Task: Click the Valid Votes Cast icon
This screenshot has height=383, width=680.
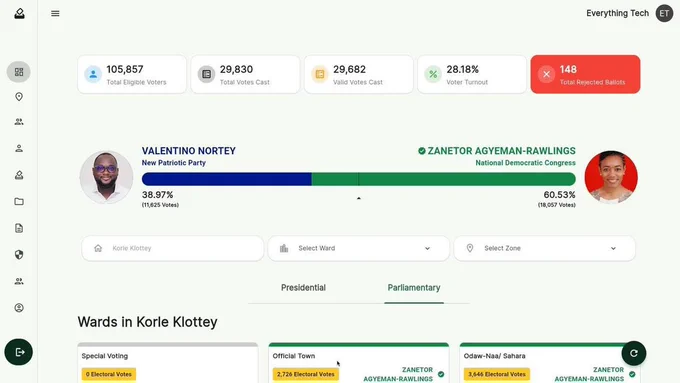Action: (x=320, y=75)
